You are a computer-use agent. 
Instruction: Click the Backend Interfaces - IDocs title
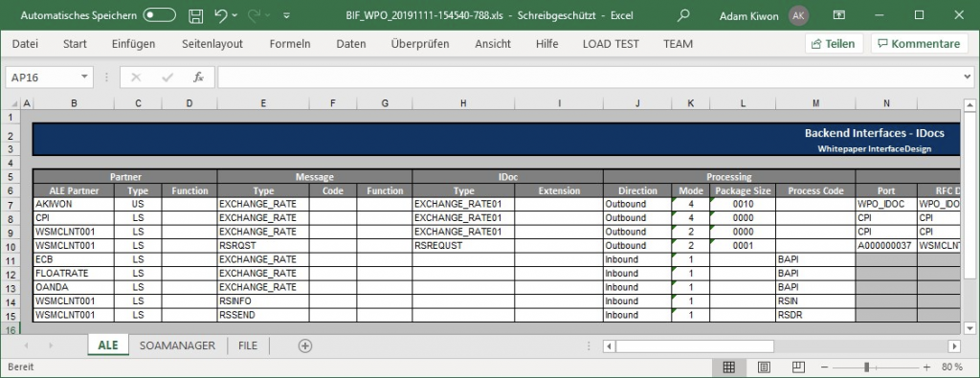pos(874,133)
